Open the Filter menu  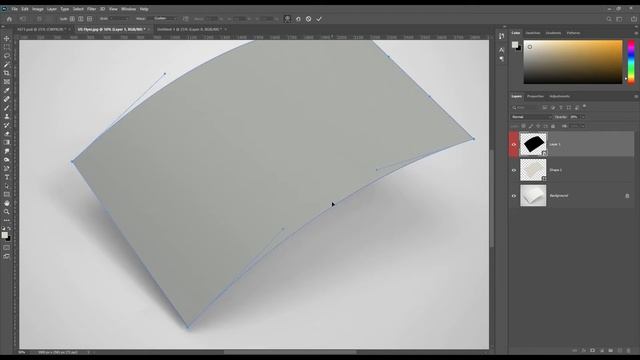point(91,9)
